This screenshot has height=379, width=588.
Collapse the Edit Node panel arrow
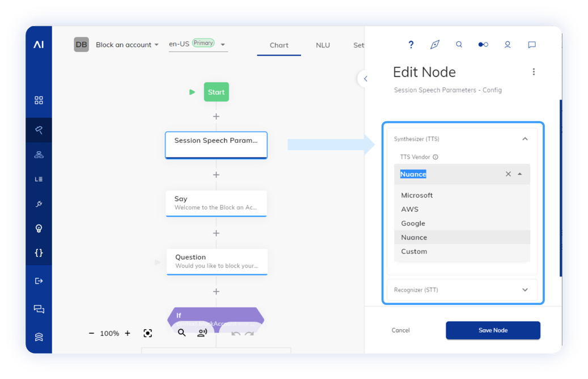365,79
